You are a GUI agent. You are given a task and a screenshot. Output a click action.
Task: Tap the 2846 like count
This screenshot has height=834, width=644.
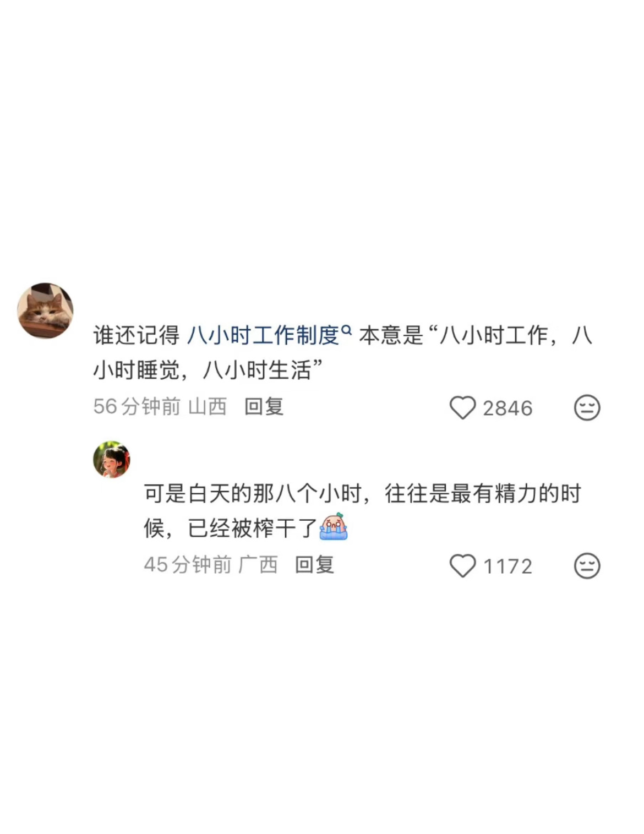click(507, 408)
